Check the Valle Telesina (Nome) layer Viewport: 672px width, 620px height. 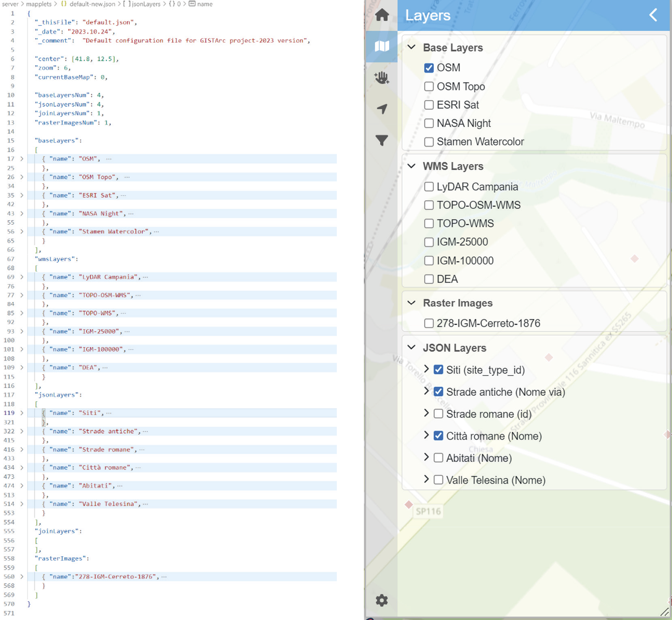click(x=438, y=480)
